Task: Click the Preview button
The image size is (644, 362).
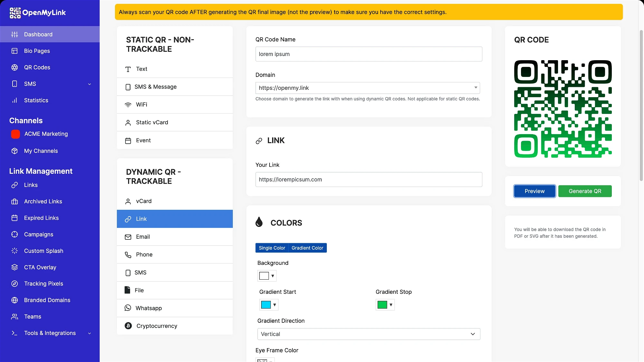Action: [535, 191]
